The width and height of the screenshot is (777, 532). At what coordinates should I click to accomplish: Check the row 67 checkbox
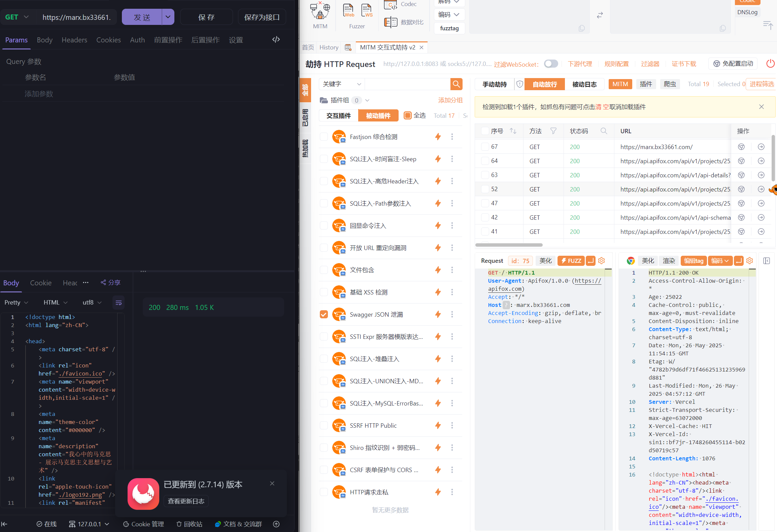pos(485,147)
